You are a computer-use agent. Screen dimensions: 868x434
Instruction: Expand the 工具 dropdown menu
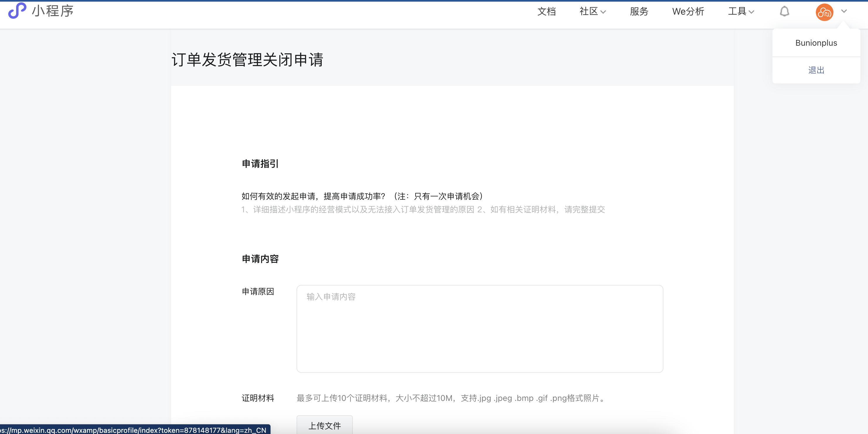click(x=741, y=11)
